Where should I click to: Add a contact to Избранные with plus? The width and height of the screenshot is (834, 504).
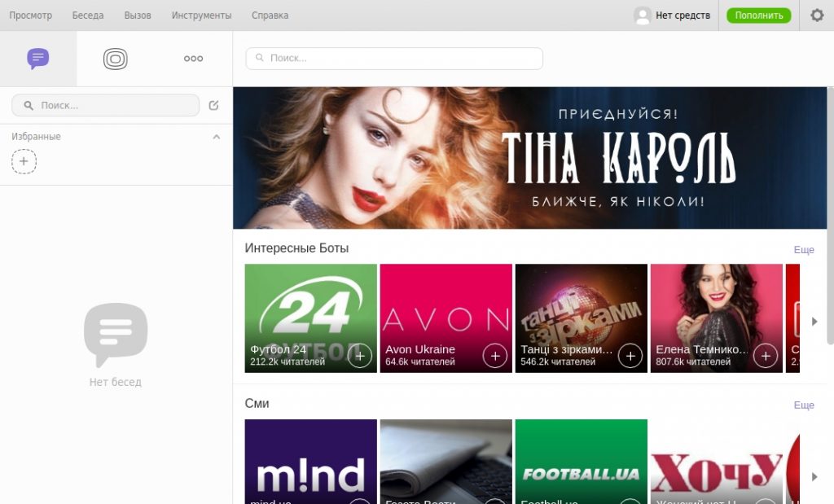[x=24, y=161]
